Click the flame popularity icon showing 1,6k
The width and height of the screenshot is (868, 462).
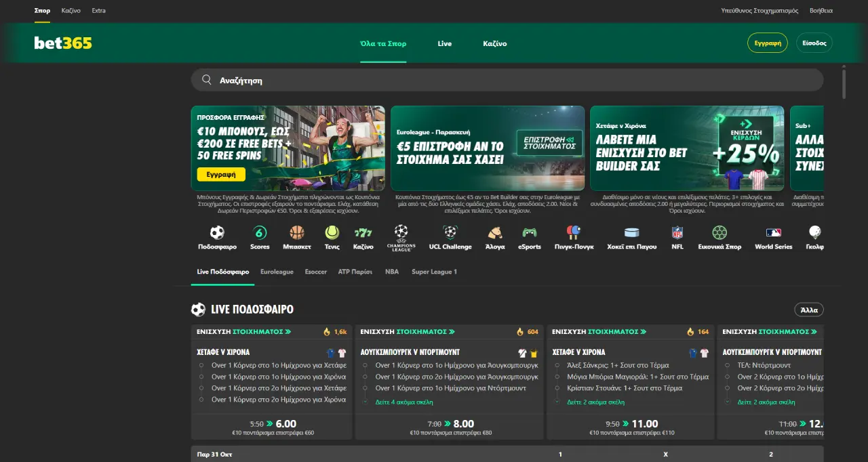(x=327, y=332)
